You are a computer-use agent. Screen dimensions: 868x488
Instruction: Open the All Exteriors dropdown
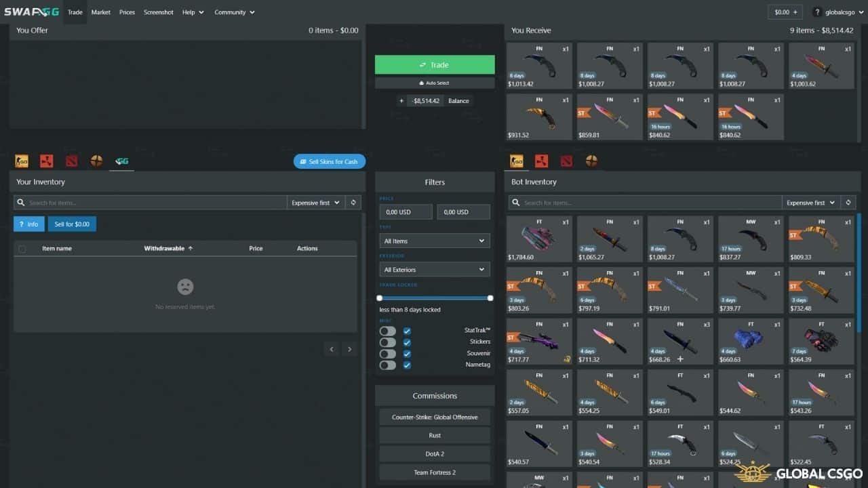pos(435,269)
